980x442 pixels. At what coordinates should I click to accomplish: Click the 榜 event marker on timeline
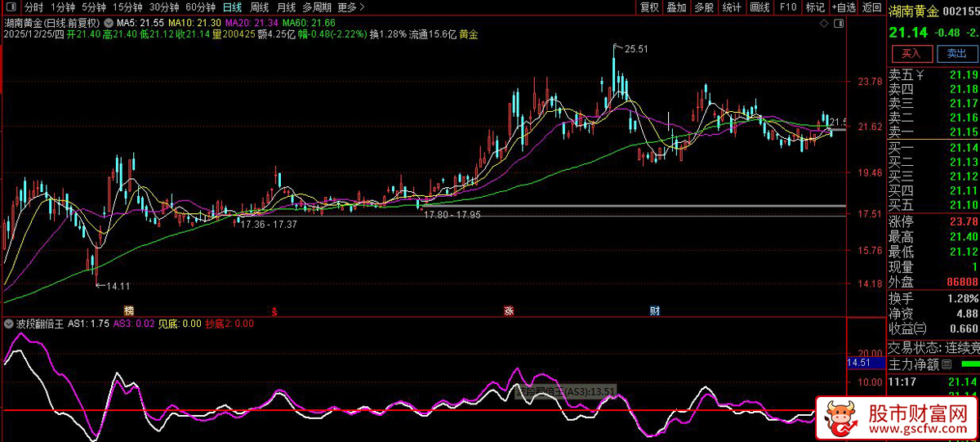click(128, 310)
